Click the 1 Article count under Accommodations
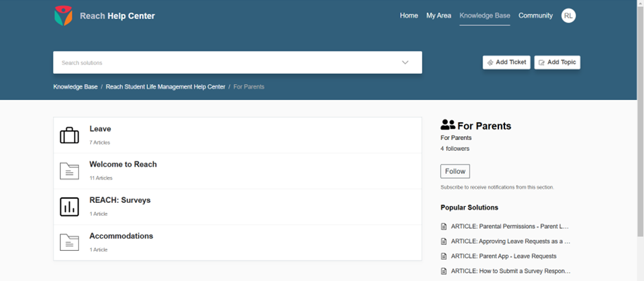644x281 pixels. pyautogui.click(x=99, y=250)
